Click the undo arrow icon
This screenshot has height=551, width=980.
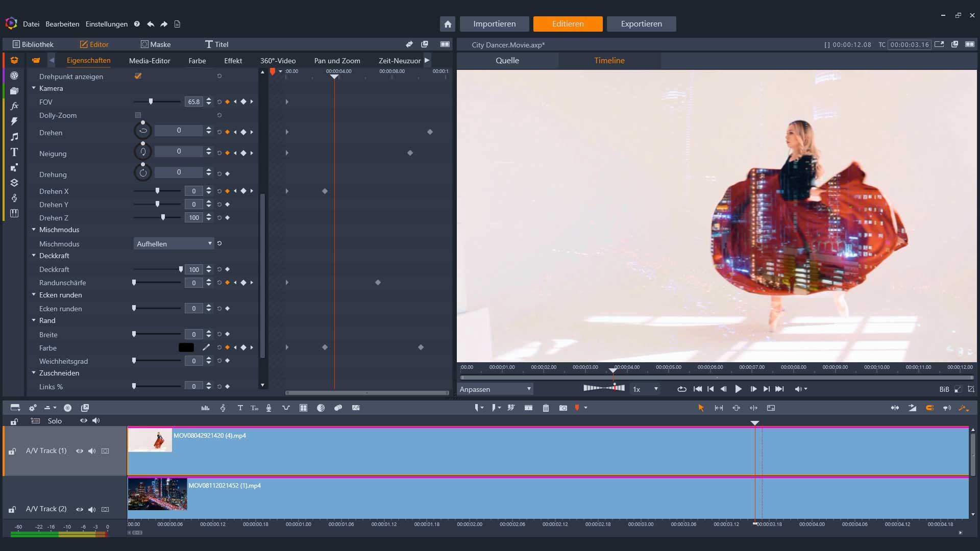151,24
